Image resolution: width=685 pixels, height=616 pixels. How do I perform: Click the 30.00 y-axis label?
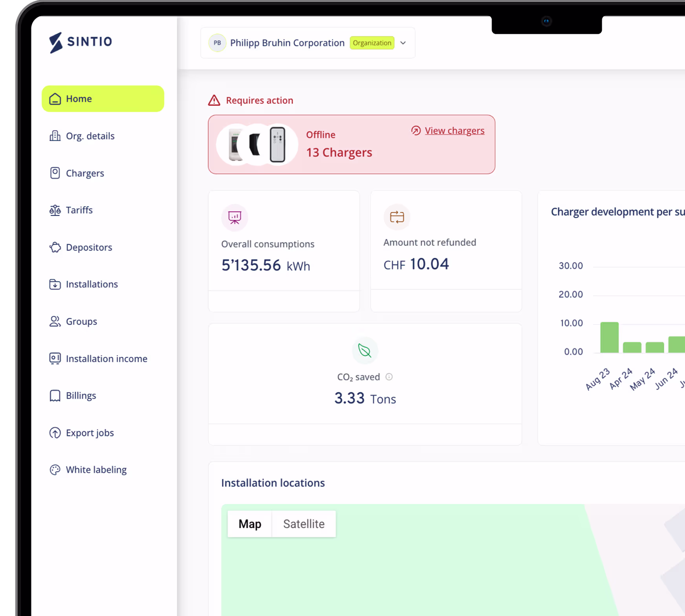(571, 266)
